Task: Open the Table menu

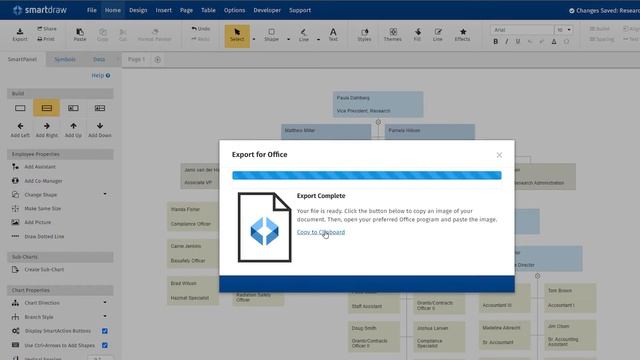Action: [x=208, y=10]
